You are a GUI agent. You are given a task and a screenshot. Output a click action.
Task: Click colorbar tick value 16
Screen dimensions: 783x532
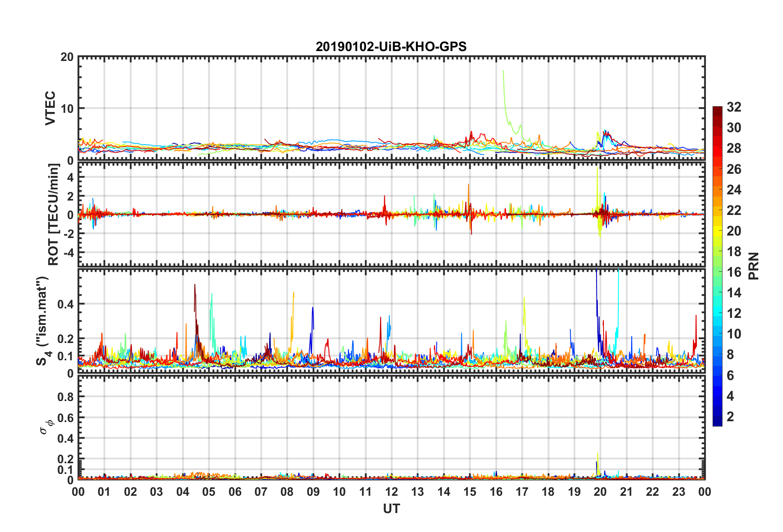pos(734,272)
